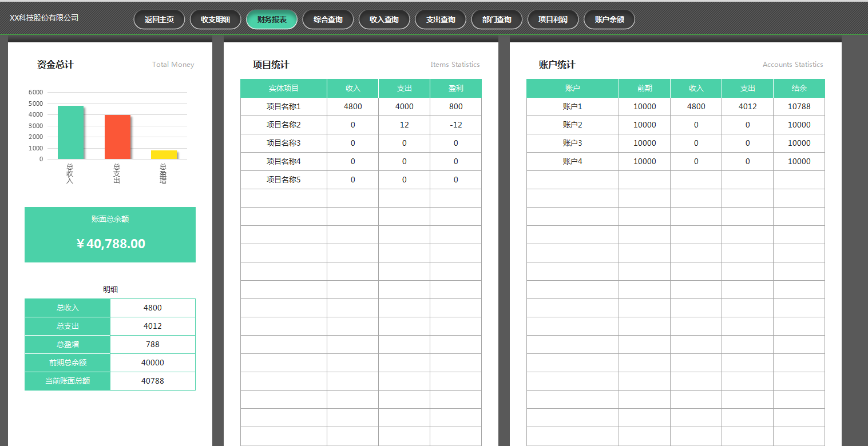Viewport: 868px width, 446px height.
Task: Click the 盈利 column header
Action: [x=456, y=88]
